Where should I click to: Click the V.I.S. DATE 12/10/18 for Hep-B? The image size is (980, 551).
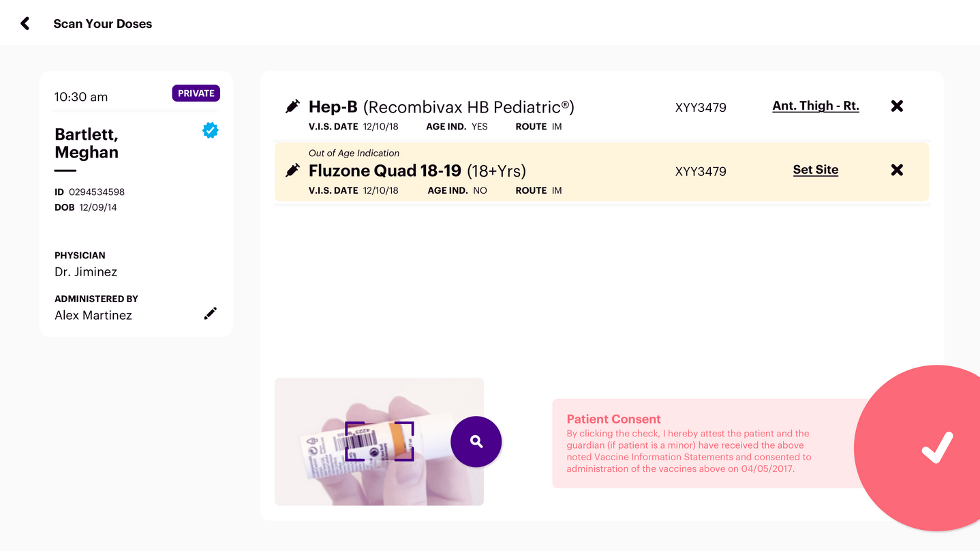375,126
